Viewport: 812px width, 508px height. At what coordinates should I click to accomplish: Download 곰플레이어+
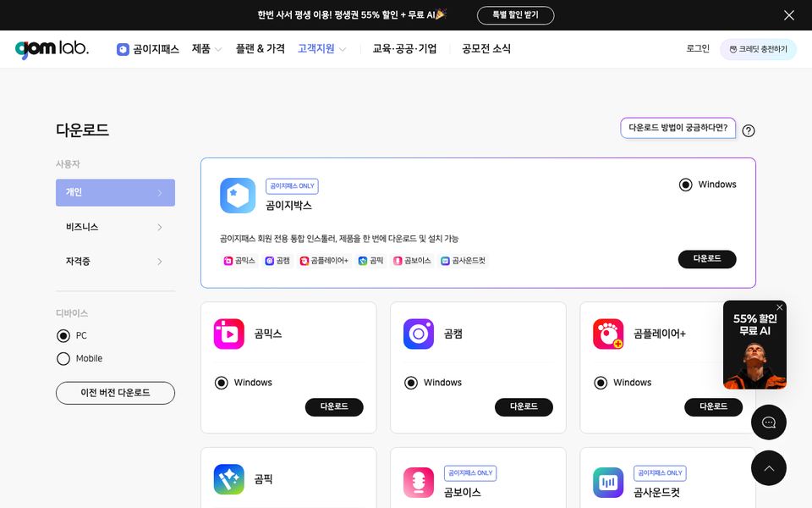tap(713, 407)
